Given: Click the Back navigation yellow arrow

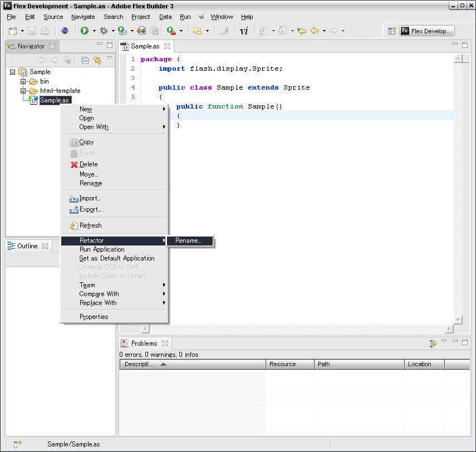Looking at the screenshot, I should tap(315, 31).
